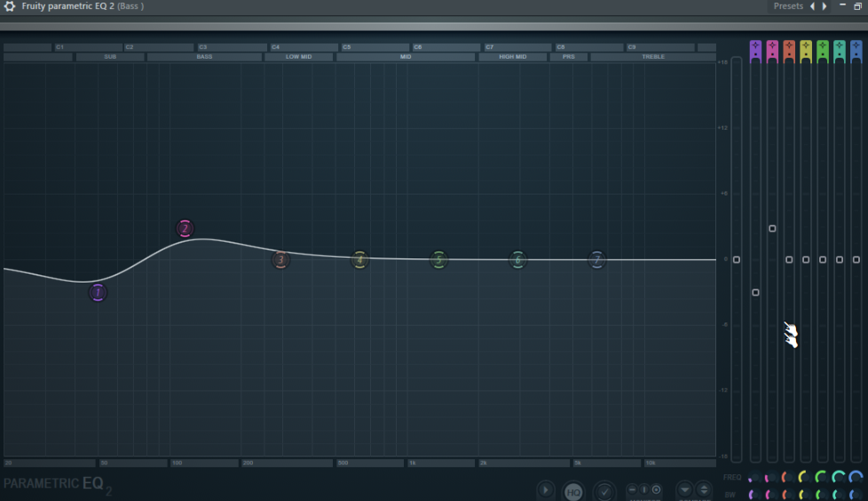Viewport: 868px width, 501px height.
Task: Click the teal band 6 type star icon
Action: 840,46
